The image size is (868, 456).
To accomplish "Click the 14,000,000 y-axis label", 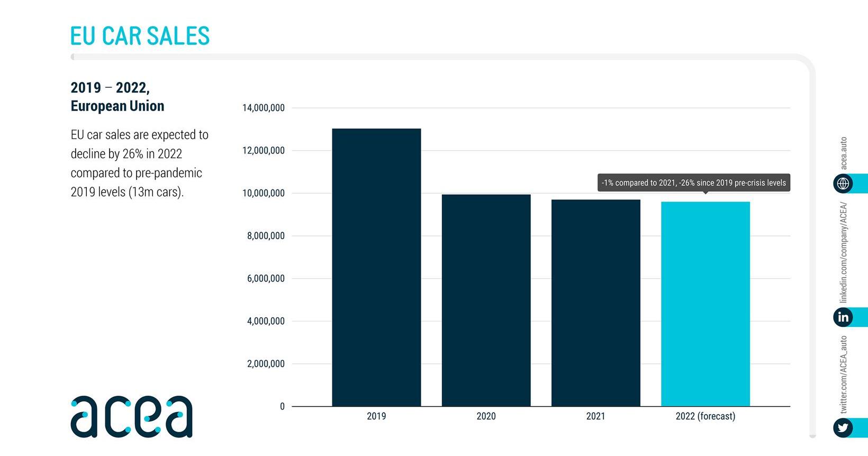I will (x=263, y=108).
